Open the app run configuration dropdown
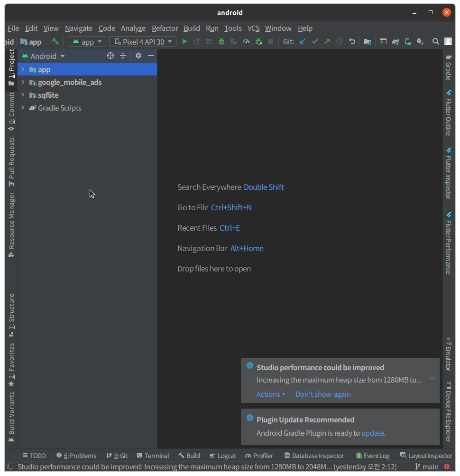 pos(87,42)
